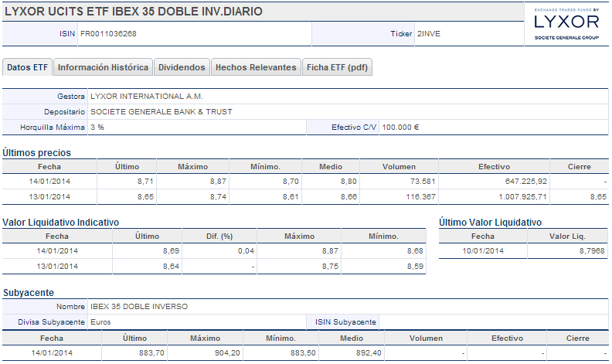Click the Máximo value 8,74
The width and height of the screenshot is (612, 364).
(x=218, y=196)
